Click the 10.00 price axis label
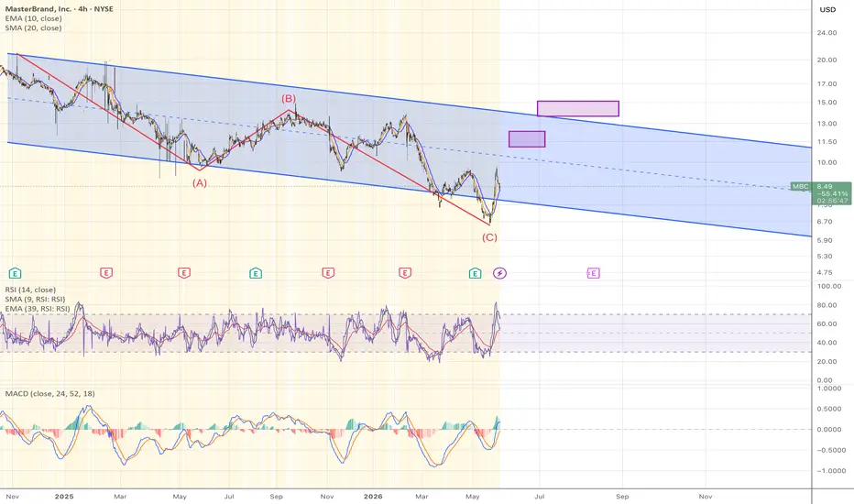Viewport: 854px width, 504px height. 827,162
